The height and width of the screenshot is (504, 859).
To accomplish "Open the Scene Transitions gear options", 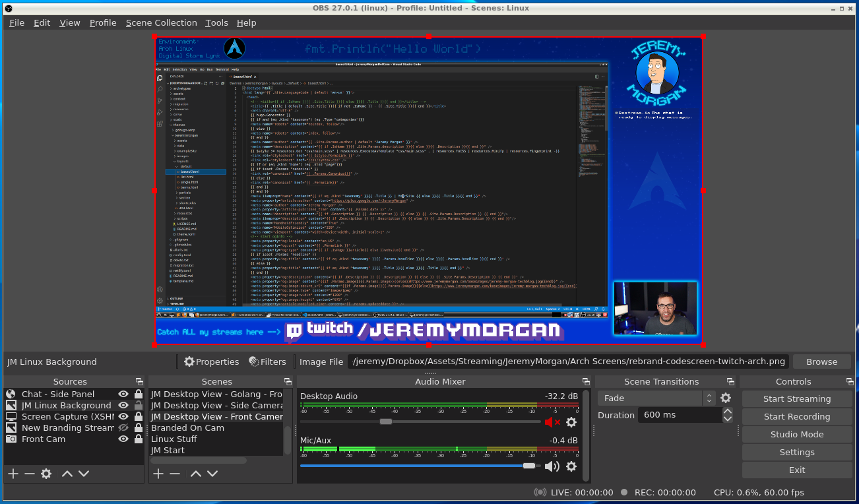I will point(726,398).
